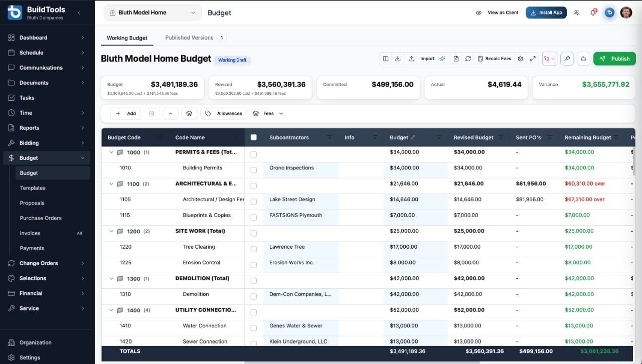Toggle the select-all checkbox in table header
The width and height of the screenshot is (642, 364).
pos(253,137)
